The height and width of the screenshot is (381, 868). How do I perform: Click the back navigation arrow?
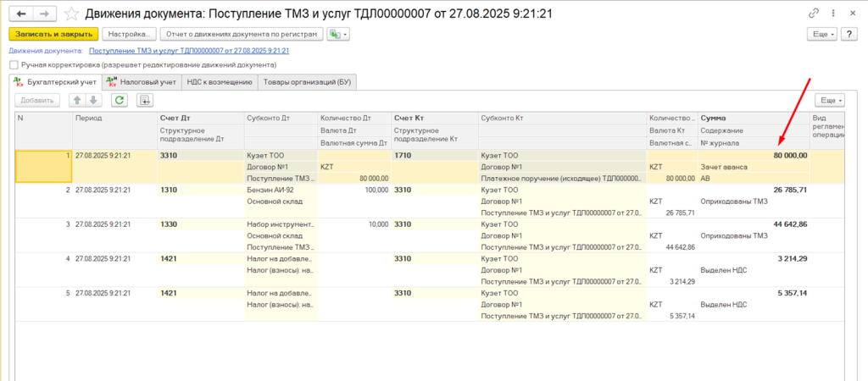[20, 14]
